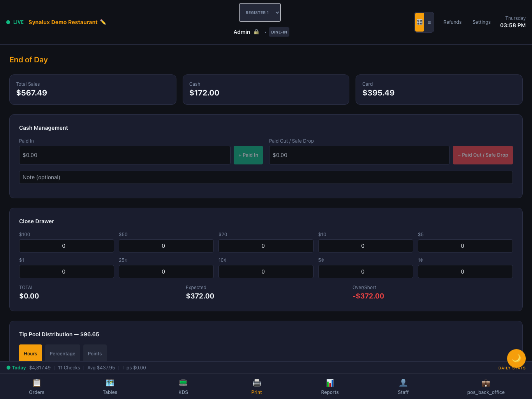This screenshot has width=532, height=399.
Task: Open the Register 1 dropdown
Action: (x=260, y=12)
